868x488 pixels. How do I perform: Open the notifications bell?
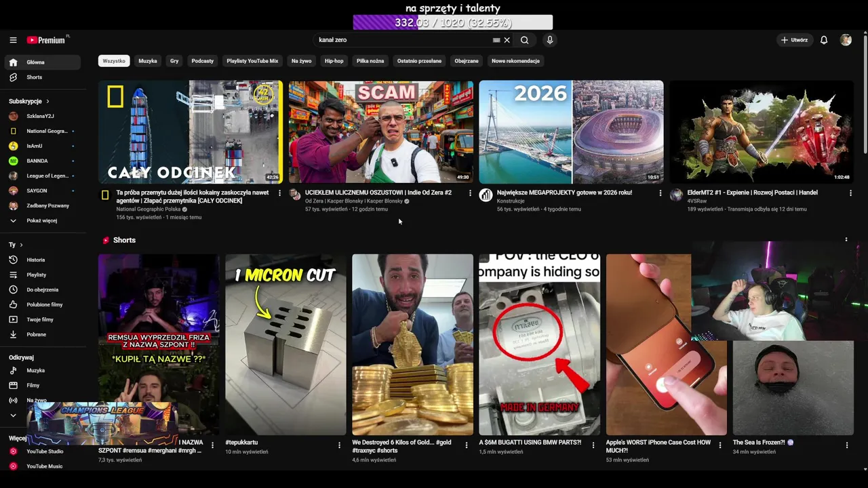coord(824,40)
